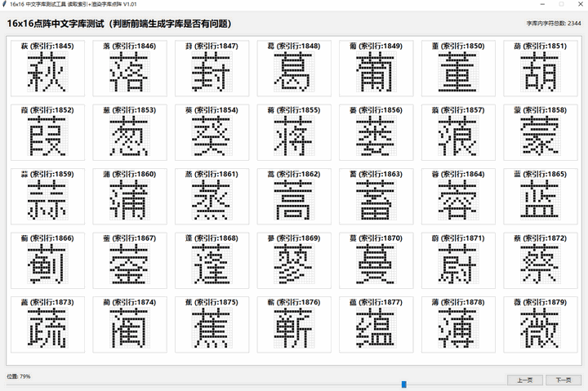Select glyph bitmap for index 1846

tap(129, 73)
